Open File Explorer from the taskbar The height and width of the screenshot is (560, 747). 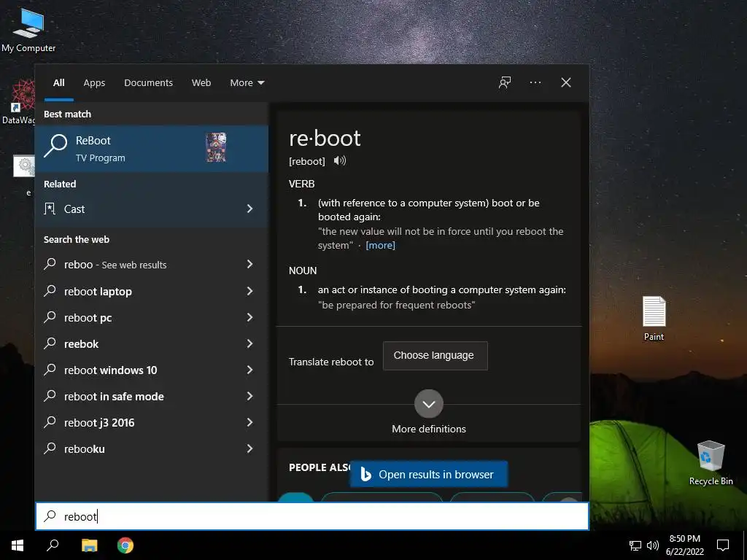click(89, 545)
